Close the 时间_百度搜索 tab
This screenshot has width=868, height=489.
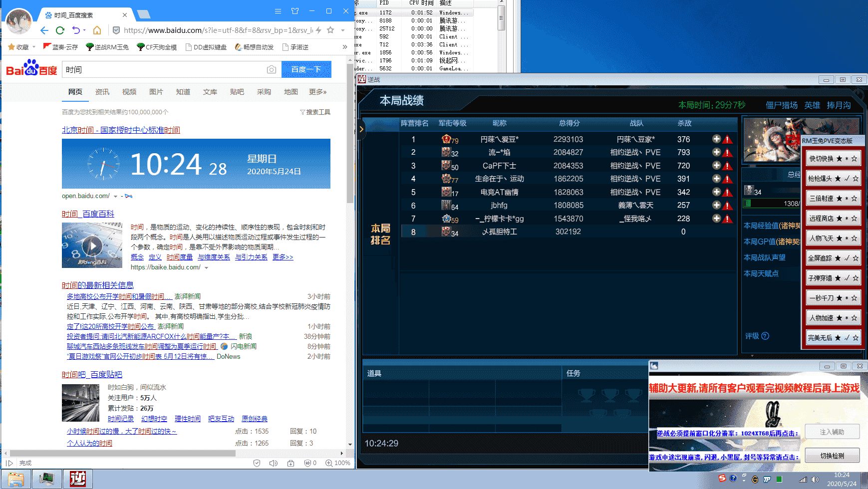125,15
